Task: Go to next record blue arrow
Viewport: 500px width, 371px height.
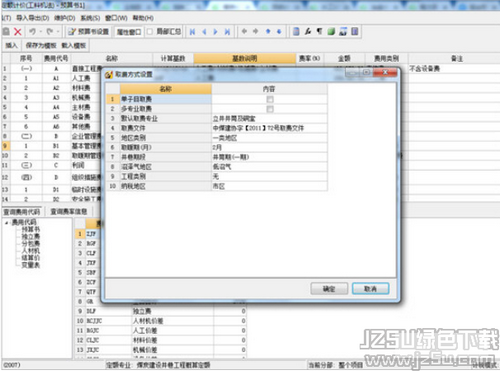Action: pyautogui.click(x=215, y=32)
